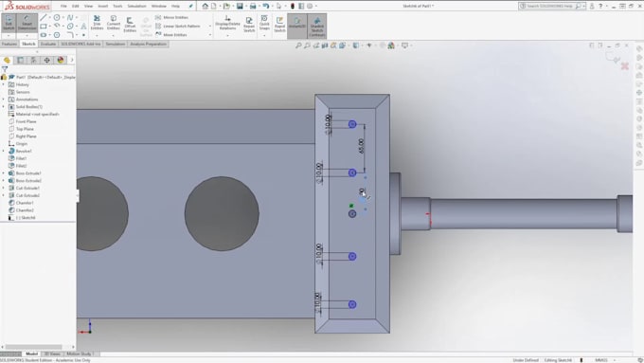This screenshot has width=644, height=363.
Task: Open the Window menu
Action: pyautogui.click(x=158, y=6)
